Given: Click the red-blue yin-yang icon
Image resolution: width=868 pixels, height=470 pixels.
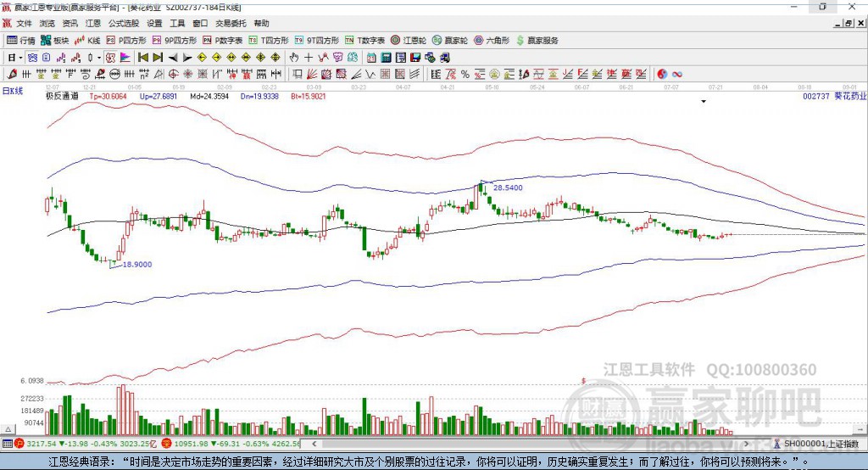Looking at the screenshot, I should pos(662,74).
